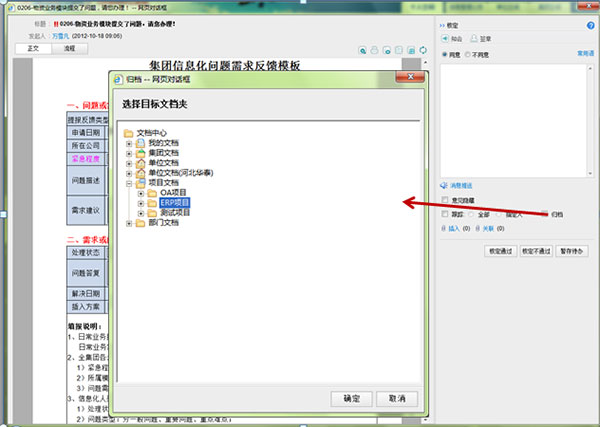Click the 测试项目 folder icon
The width and height of the screenshot is (600, 427).
(x=152, y=213)
